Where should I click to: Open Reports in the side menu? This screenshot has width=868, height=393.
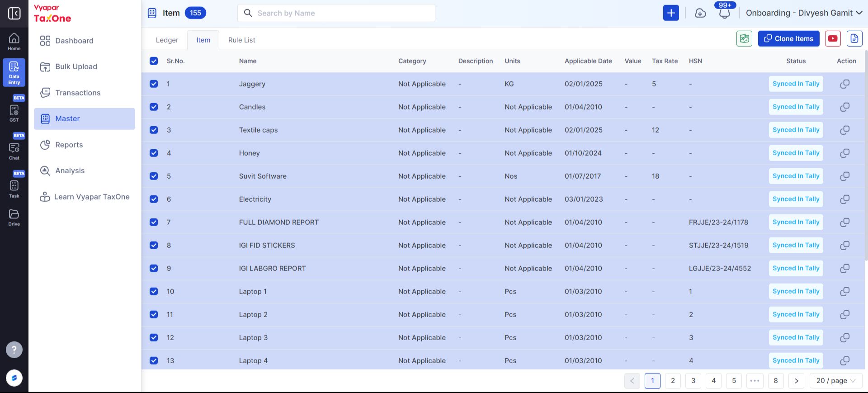[85, 145]
